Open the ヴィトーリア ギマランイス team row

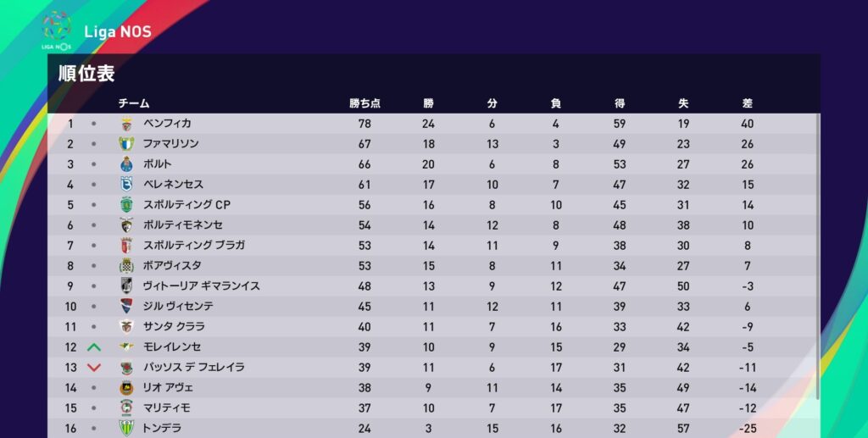tap(201, 286)
